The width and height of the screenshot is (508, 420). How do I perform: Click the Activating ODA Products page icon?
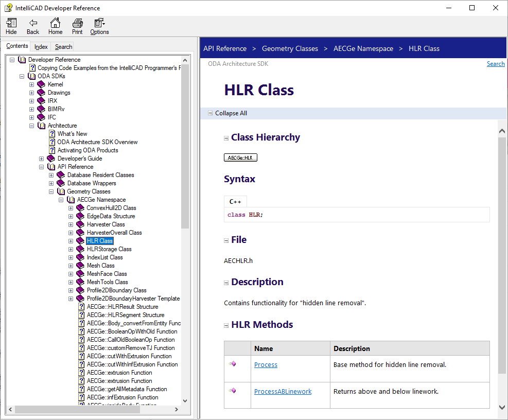[52, 150]
